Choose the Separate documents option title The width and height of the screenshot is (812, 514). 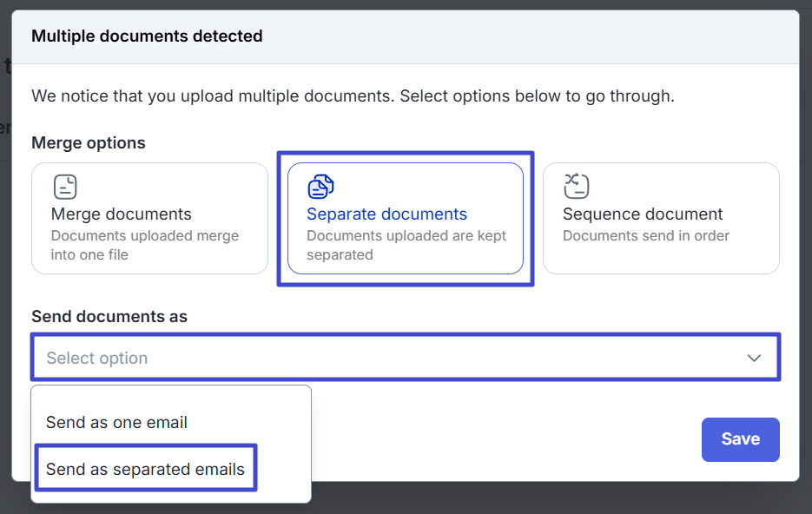(x=386, y=214)
